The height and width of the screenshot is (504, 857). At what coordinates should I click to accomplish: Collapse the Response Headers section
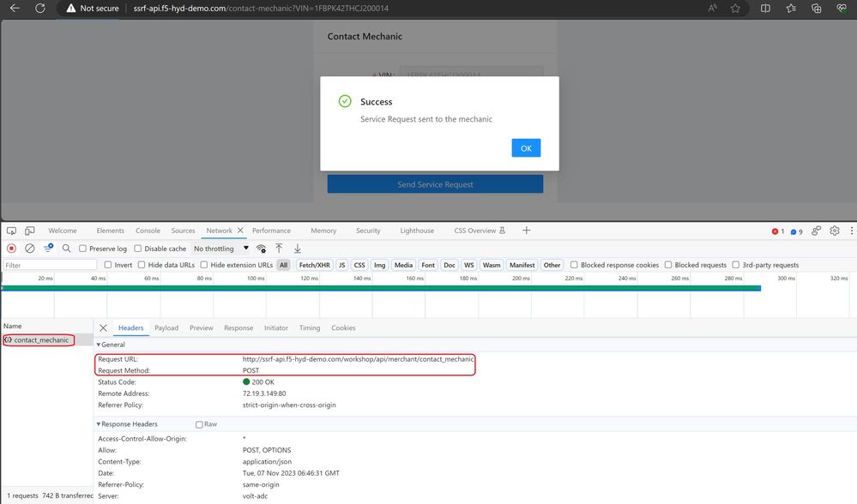tap(98, 424)
